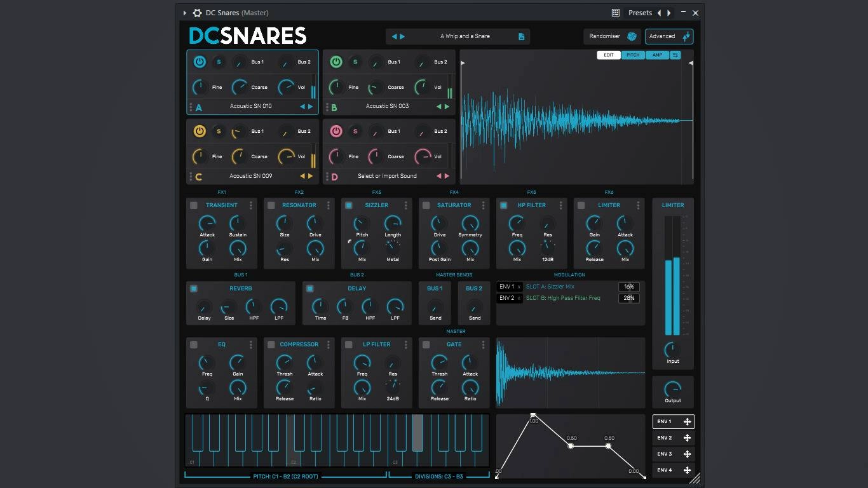Open FX6 Limiter module options menu
The image size is (868, 488).
(x=639, y=205)
